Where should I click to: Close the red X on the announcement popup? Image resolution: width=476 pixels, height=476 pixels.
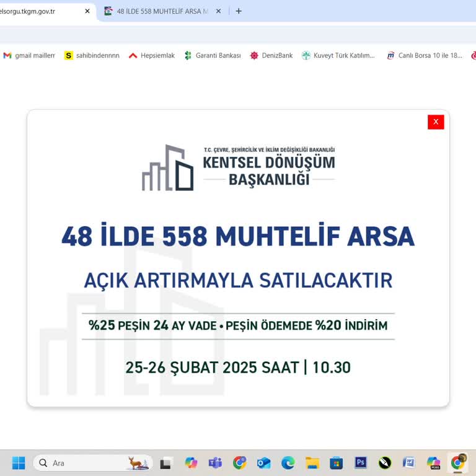pyautogui.click(x=436, y=122)
